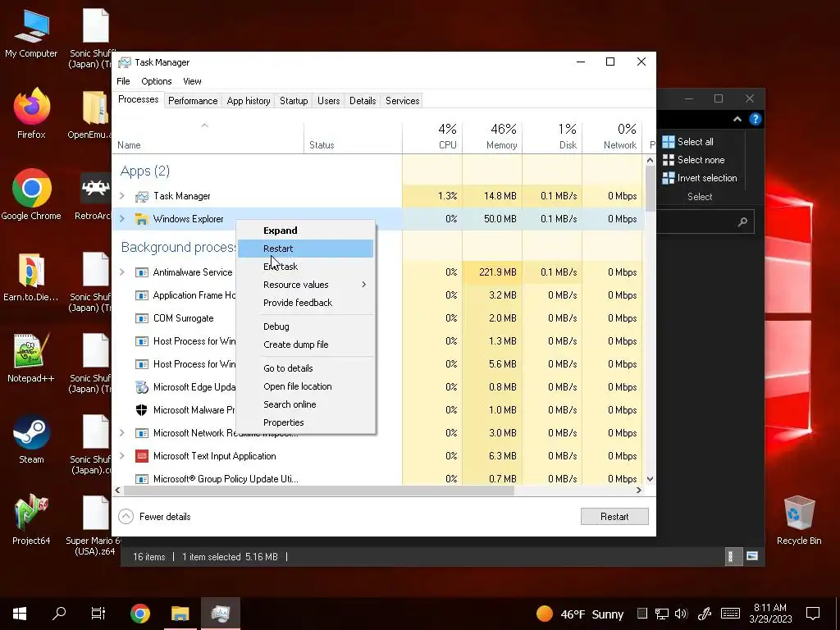Open Options menu in Task Manager
This screenshot has height=630, width=840.
[157, 81]
